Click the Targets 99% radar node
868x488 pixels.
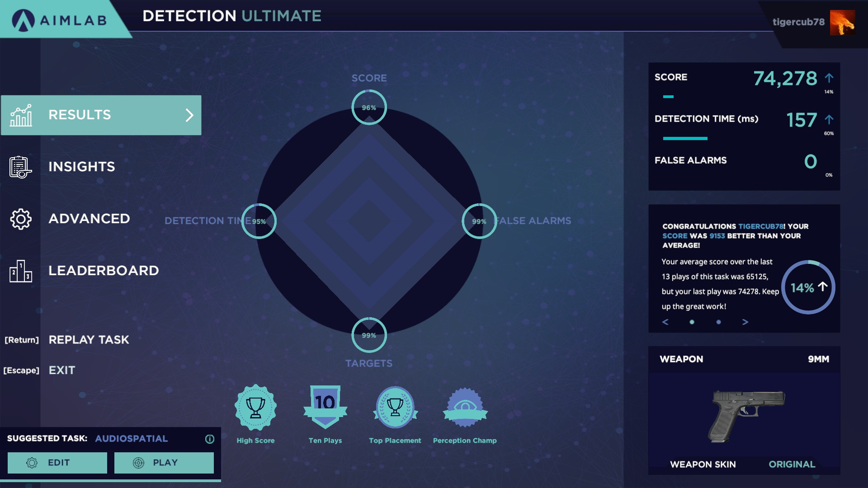[x=369, y=335]
